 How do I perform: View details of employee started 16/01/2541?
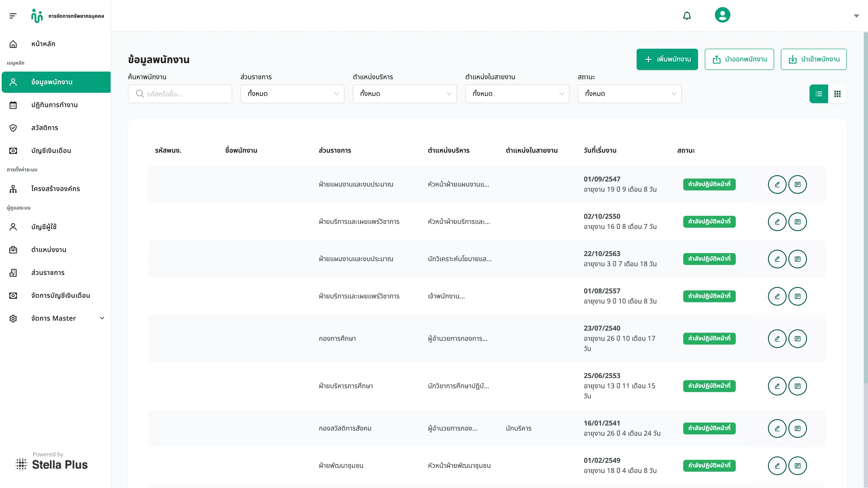click(x=798, y=428)
